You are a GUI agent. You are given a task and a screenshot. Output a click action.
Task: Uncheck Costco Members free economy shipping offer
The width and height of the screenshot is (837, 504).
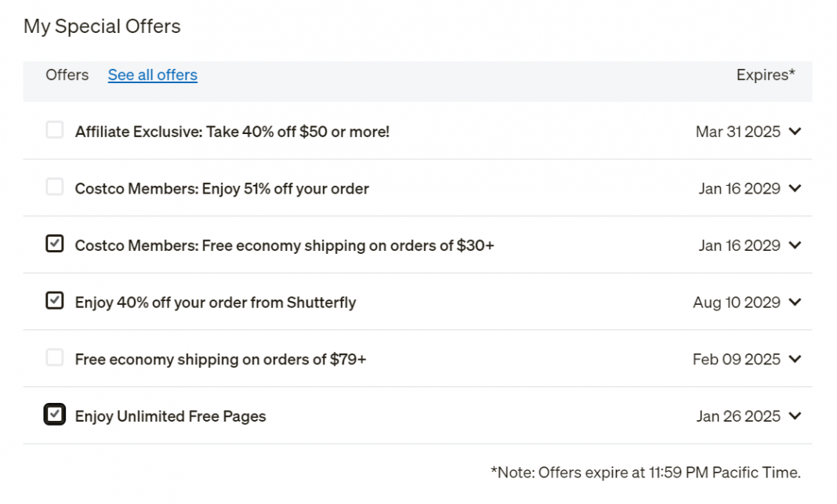coord(54,244)
